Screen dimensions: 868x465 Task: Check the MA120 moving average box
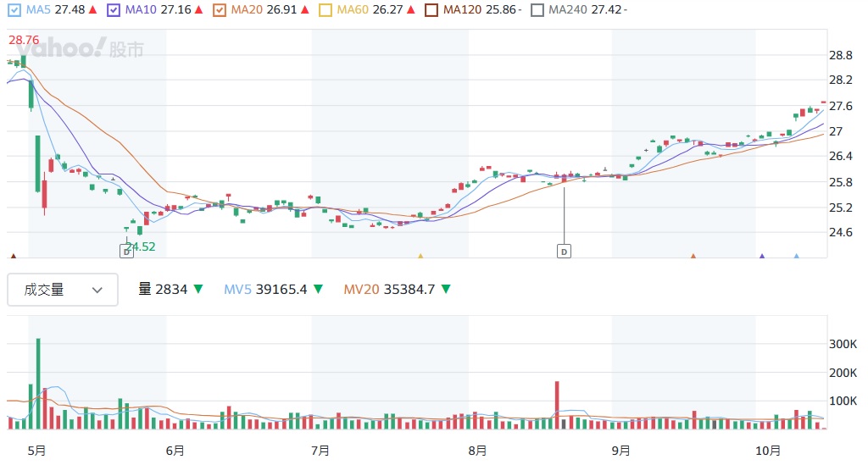tap(432, 10)
